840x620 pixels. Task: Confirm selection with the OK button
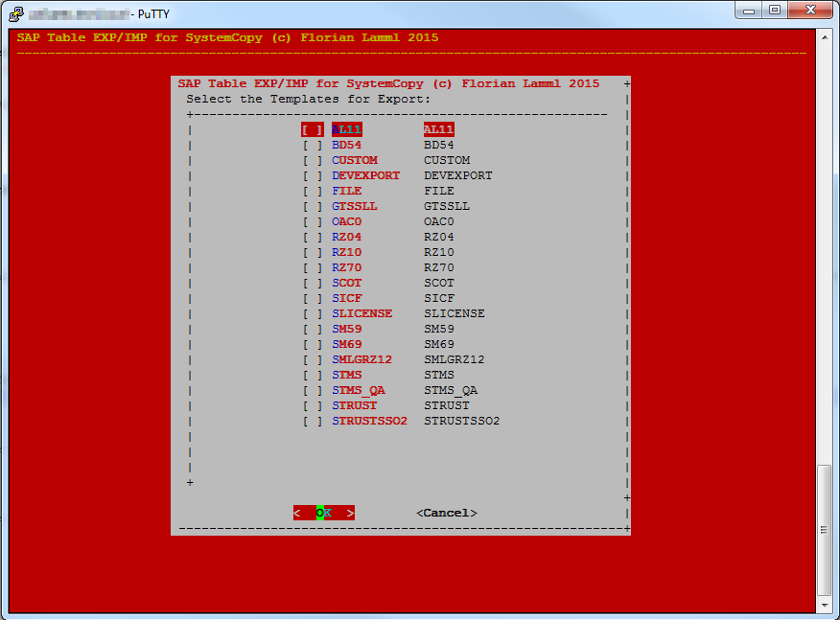(x=323, y=513)
